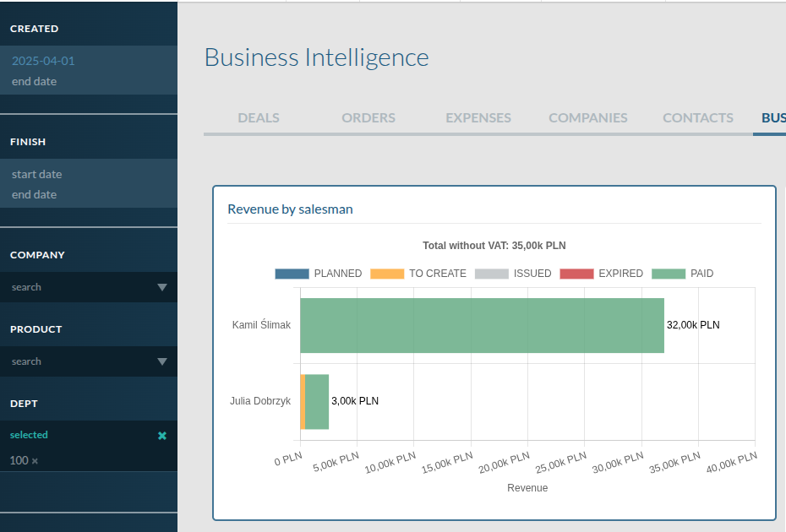Open the Dept selected dropdown
This screenshot has height=532, width=786.
point(76,436)
